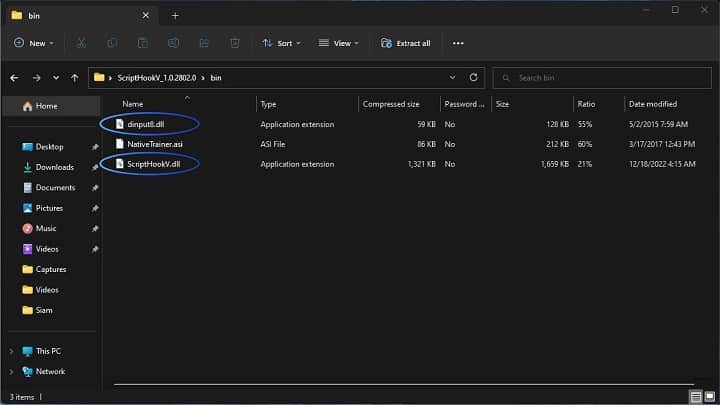This screenshot has height=405, width=720.
Task: Open Downloads in the sidebar
Action: click(x=54, y=167)
